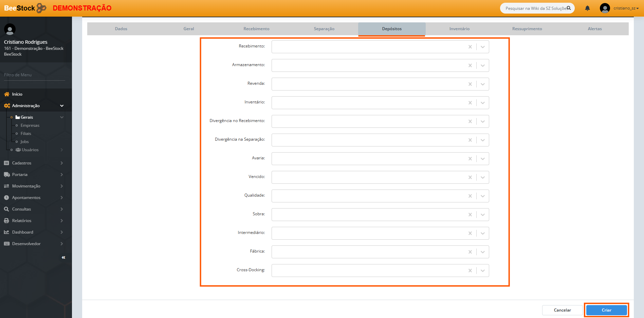Clear the Recebimento field with X icon

point(470,47)
